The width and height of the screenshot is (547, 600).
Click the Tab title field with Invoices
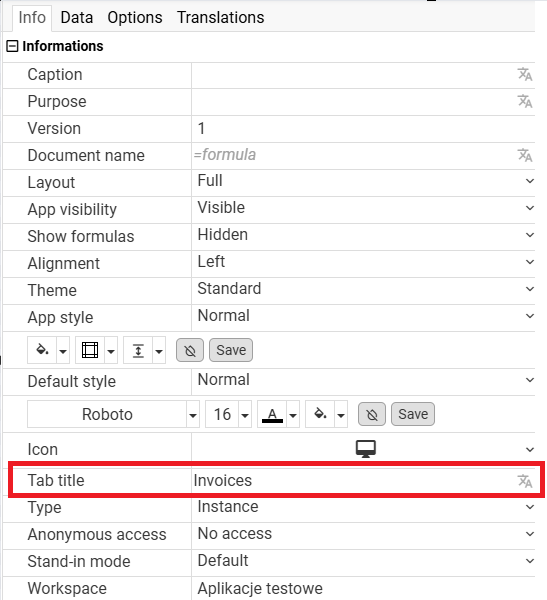[x=354, y=481]
